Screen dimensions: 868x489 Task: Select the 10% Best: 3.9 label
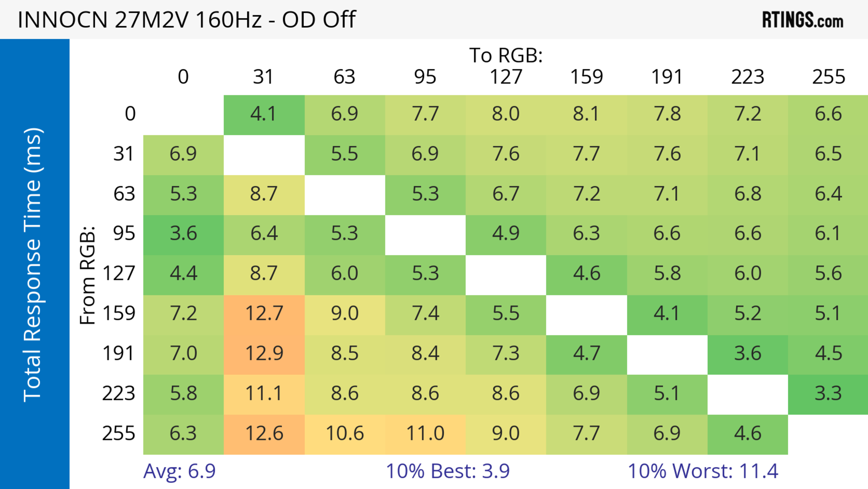[448, 471]
